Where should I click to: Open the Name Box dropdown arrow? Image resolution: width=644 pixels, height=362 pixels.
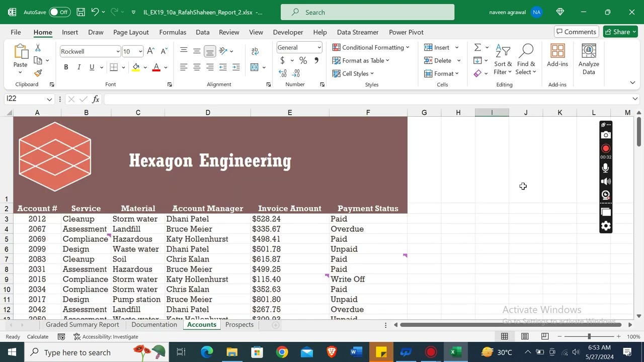pos(49,99)
